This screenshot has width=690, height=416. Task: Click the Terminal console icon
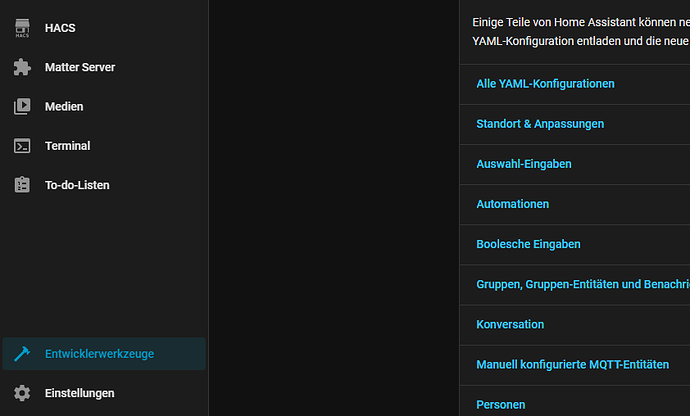(x=22, y=146)
